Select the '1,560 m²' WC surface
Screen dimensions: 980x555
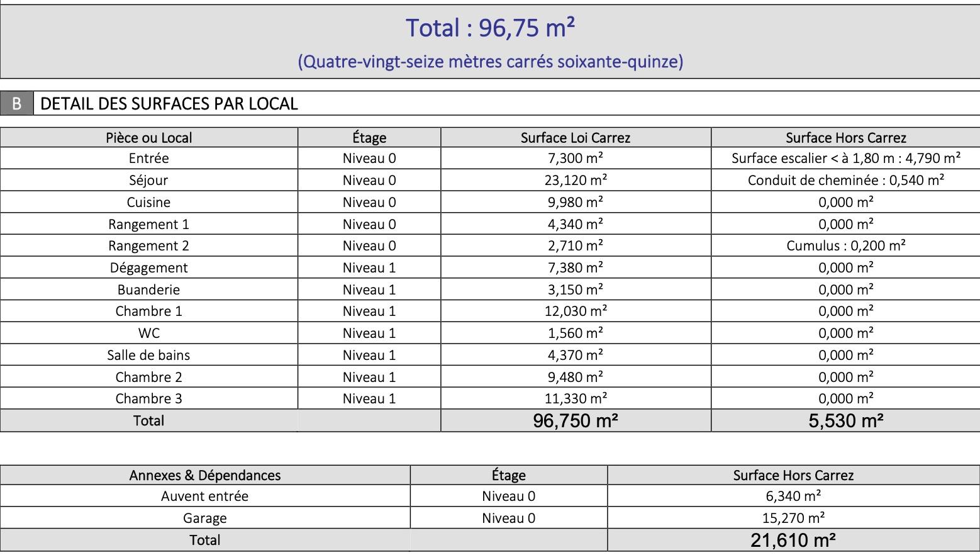576,334
